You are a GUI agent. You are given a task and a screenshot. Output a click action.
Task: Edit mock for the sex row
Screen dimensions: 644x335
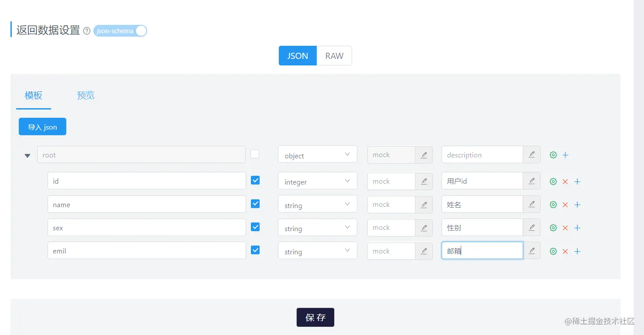pos(424,228)
